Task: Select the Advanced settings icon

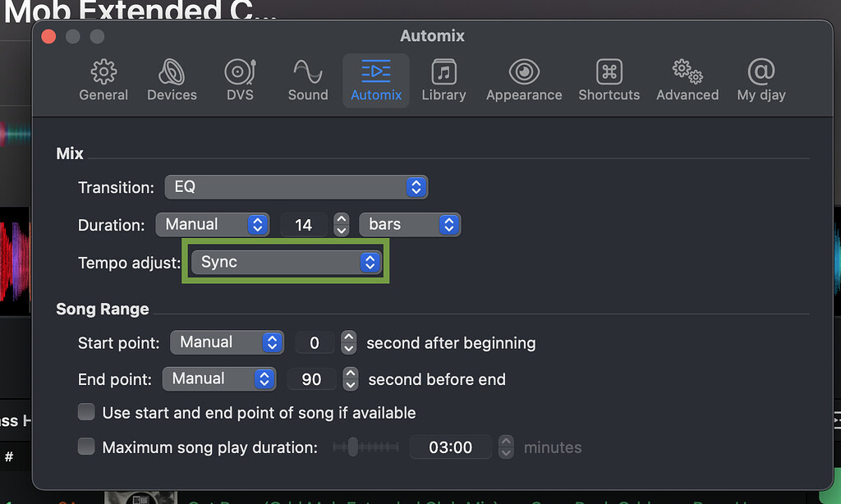Action: [687, 80]
